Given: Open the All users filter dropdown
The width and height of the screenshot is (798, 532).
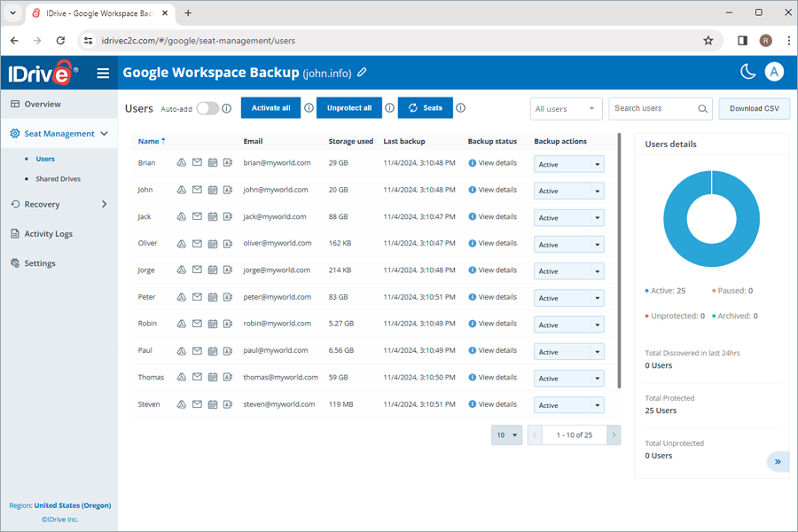Looking at the screenshot, I should (x=566, y=109).
